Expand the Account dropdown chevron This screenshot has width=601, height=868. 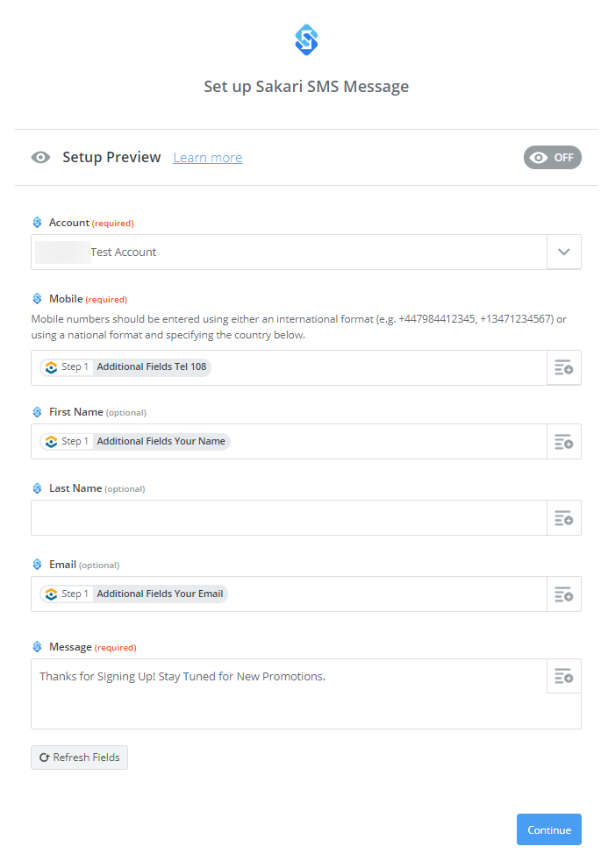(564, 253)
